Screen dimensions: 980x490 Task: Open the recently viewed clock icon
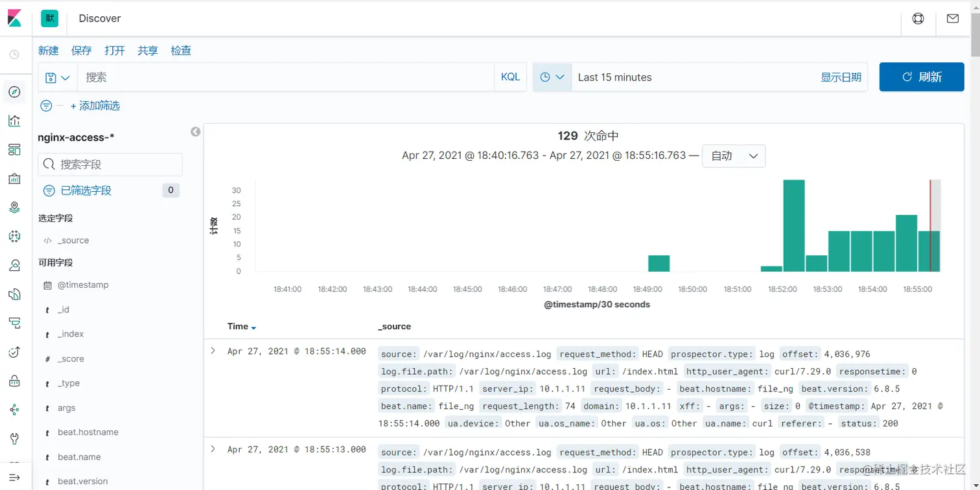(x=14, y=55)
